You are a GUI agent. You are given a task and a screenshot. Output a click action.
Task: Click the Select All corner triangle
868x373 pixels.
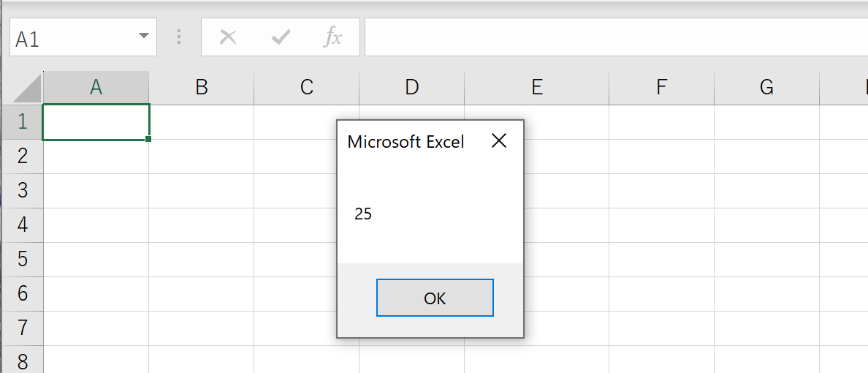[x=26, y=88]
